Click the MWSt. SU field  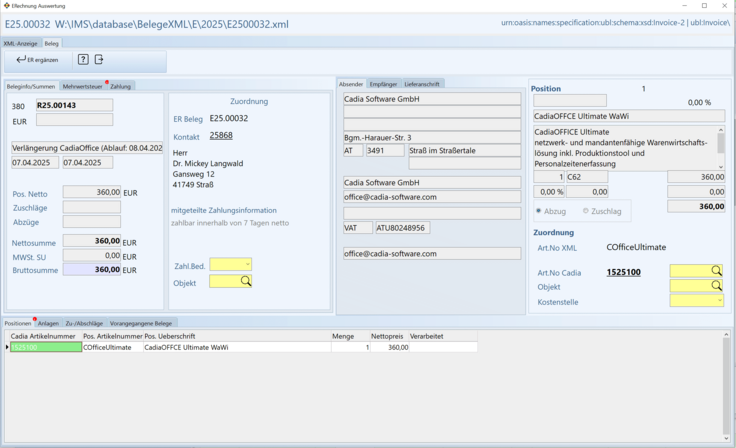point(92,255)
